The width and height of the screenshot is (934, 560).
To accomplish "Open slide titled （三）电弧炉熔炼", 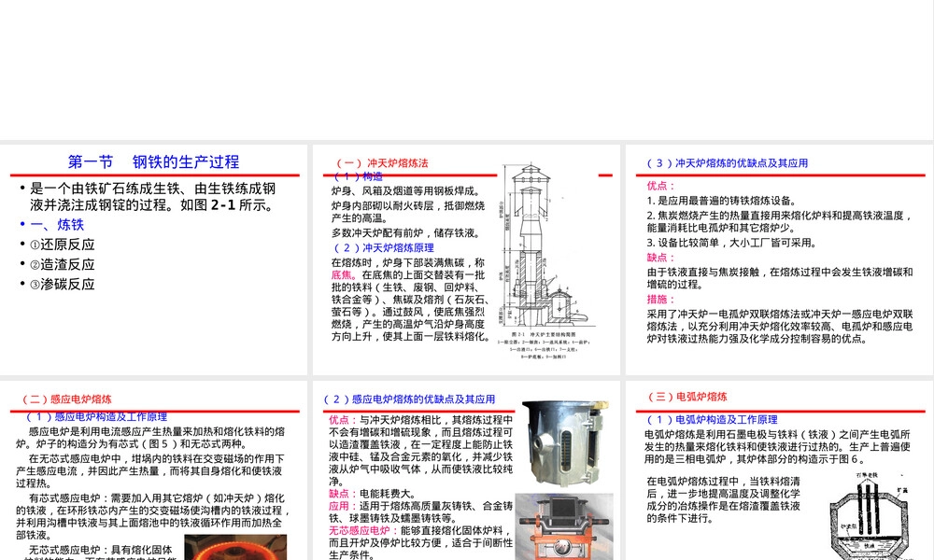I will [x=779, y=470].
